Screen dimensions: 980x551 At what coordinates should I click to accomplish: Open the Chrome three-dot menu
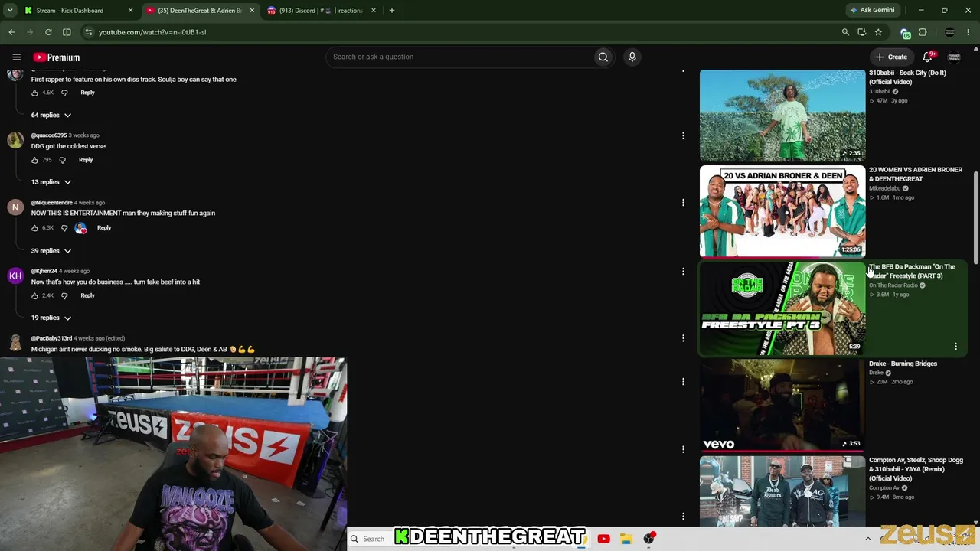point(969,32)
